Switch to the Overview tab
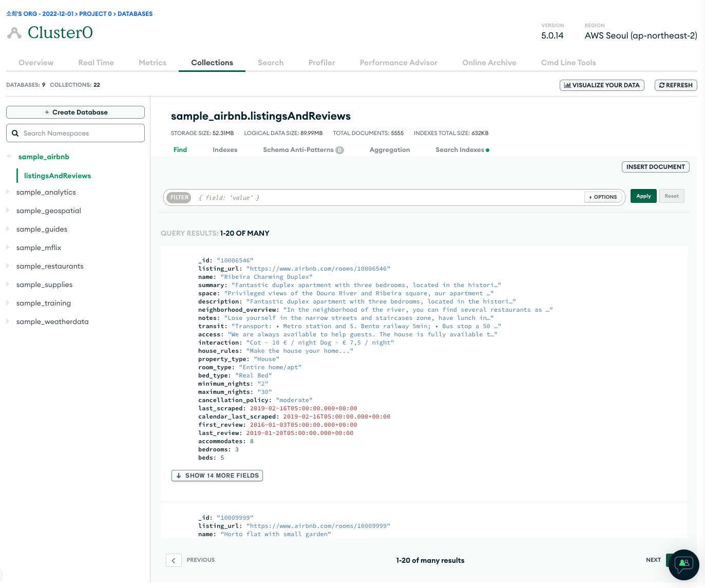This screenshot has height=588, width=705. [36, 63]
